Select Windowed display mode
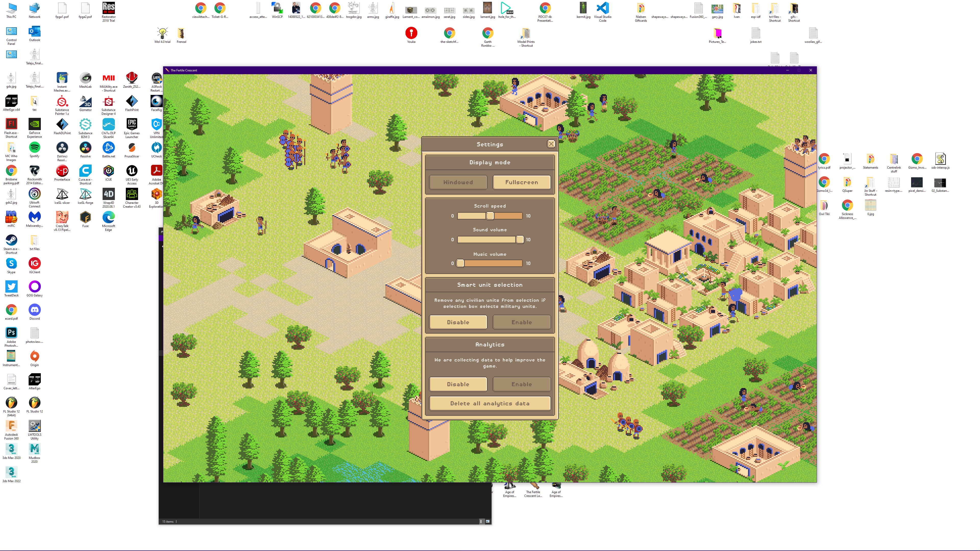 pos(458,182)
